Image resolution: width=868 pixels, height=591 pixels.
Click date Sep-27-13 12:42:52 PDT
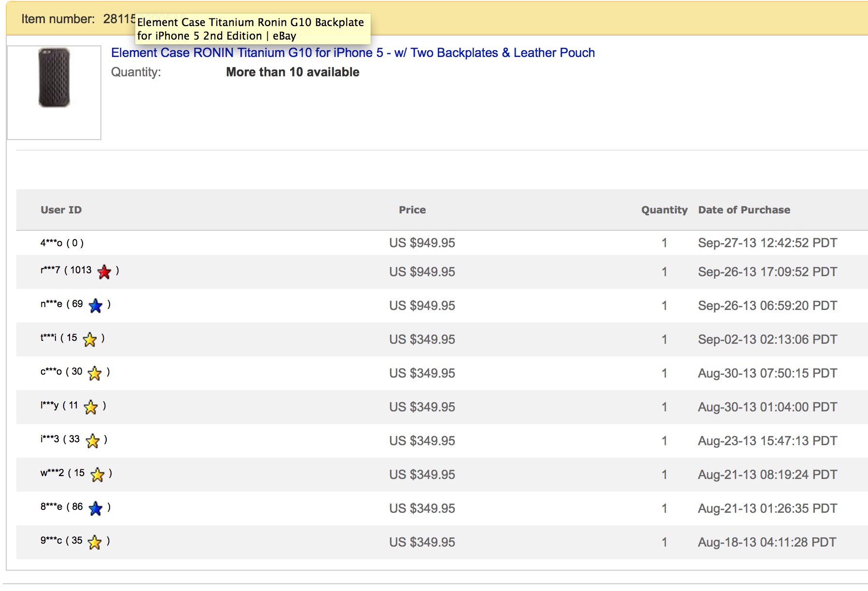point(768,243)
